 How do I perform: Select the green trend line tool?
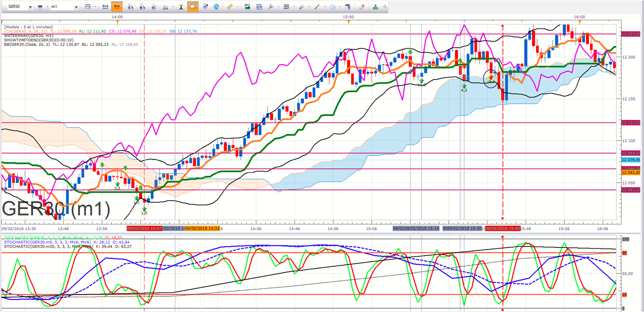(317, 7)
